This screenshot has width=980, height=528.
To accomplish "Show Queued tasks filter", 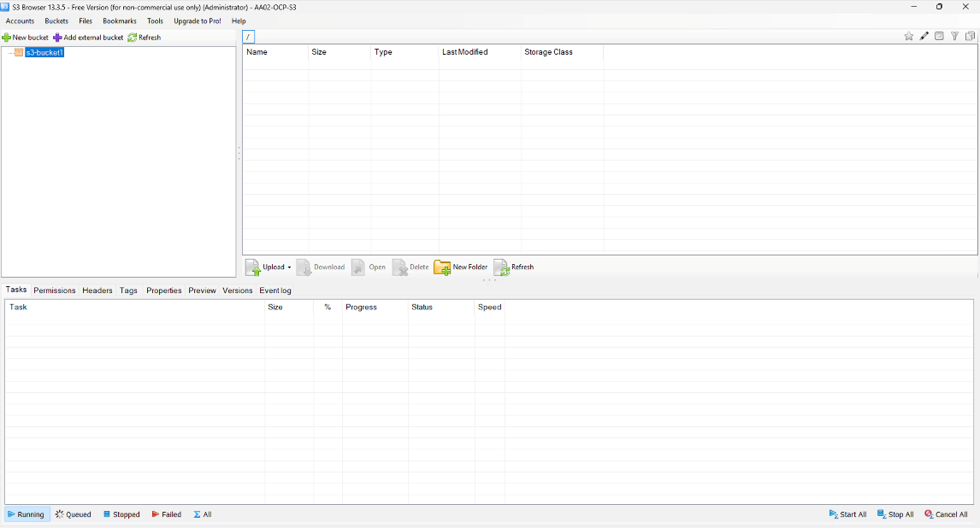I will pyautogui.click(x=74, y=514).
